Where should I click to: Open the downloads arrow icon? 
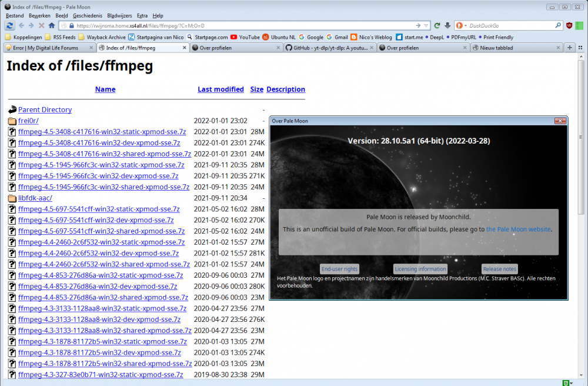click(x=447, y=26)
